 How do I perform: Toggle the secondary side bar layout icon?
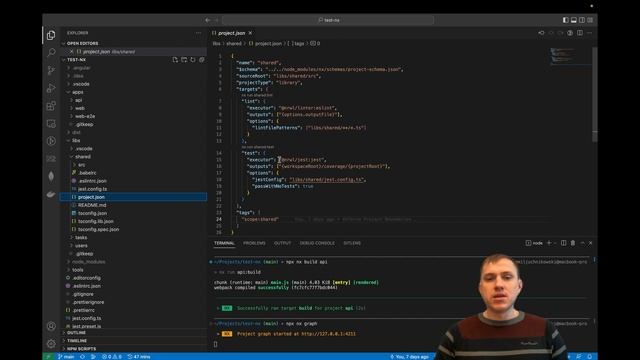point(582,20)
